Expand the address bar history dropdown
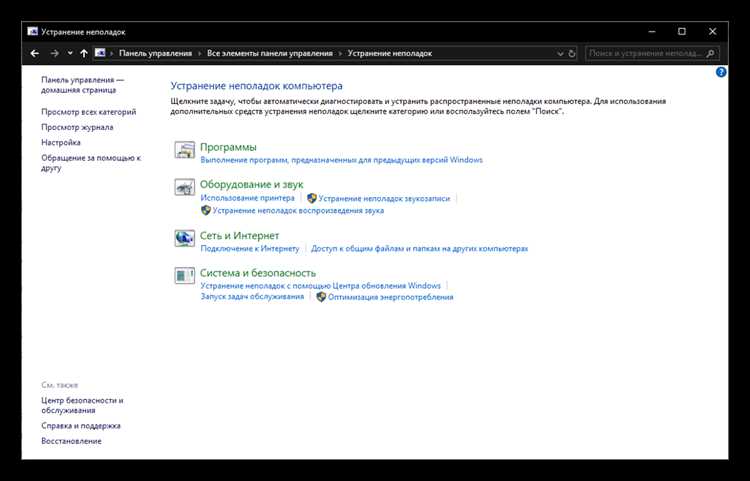 click(x=560, y=54)
